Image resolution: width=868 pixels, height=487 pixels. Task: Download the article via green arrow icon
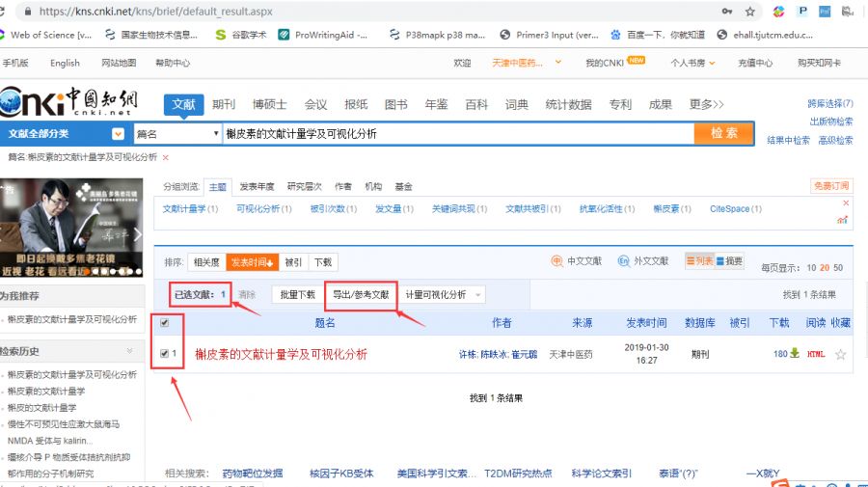click(x=795, y=353)
